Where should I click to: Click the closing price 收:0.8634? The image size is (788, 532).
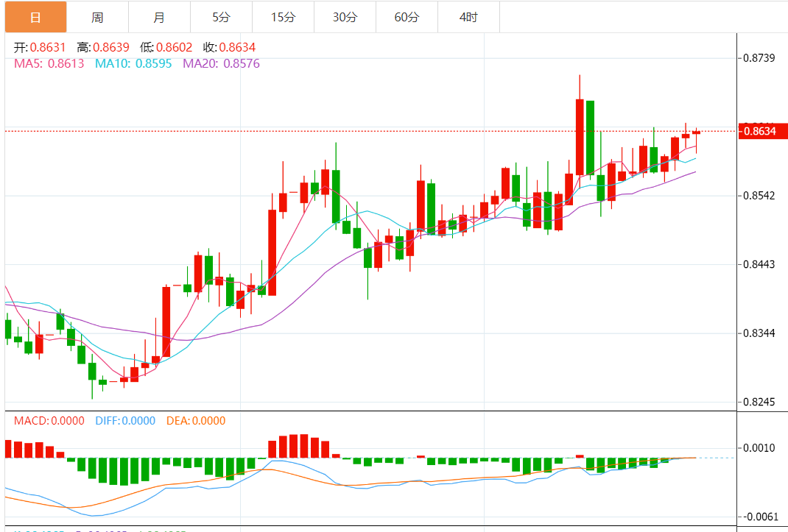tap(229, 47)
